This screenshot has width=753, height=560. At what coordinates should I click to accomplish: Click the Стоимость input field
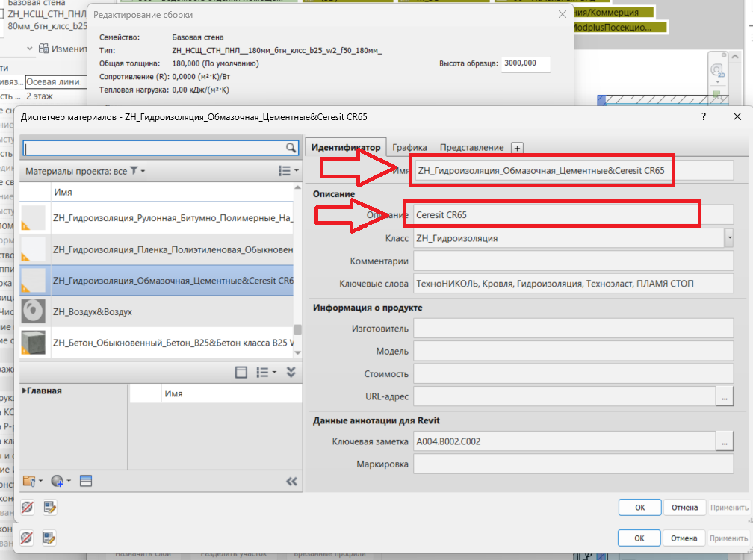tap(574, 374)
